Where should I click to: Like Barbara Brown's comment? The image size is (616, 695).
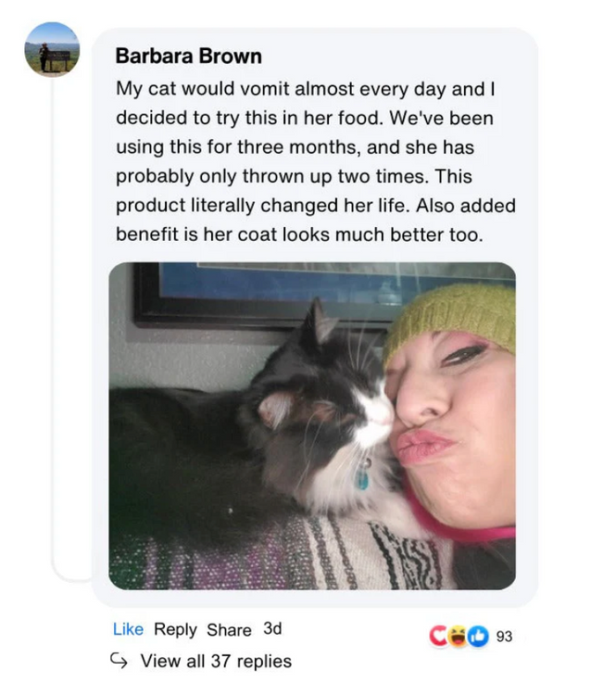pos(128,629)
